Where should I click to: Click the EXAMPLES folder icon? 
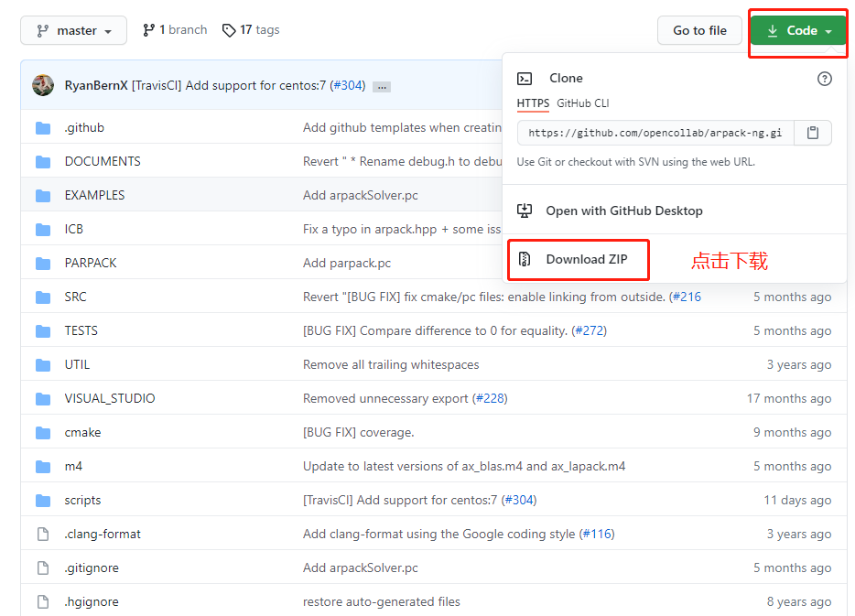(43, 196)
